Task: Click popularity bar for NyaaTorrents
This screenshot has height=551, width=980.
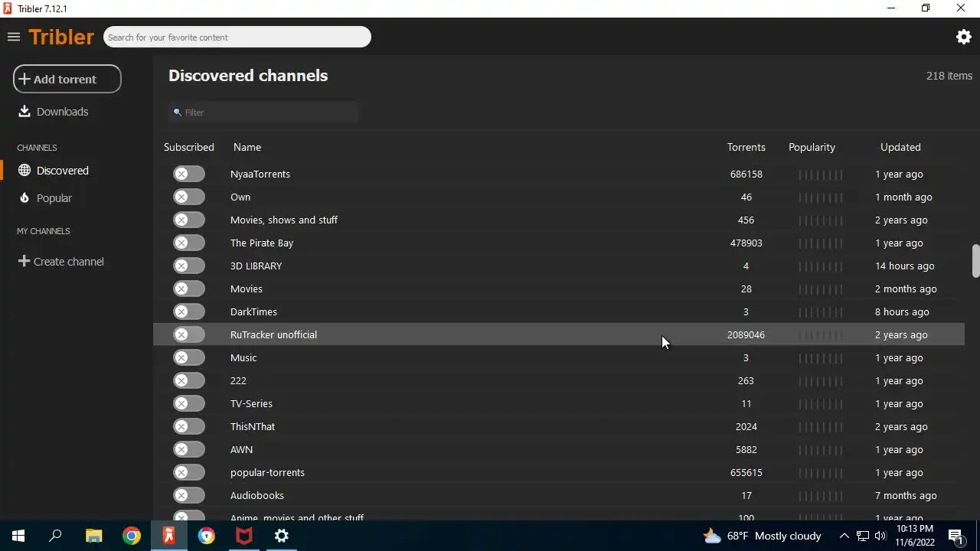Action: pyautogui.click(x=821, y=174)
